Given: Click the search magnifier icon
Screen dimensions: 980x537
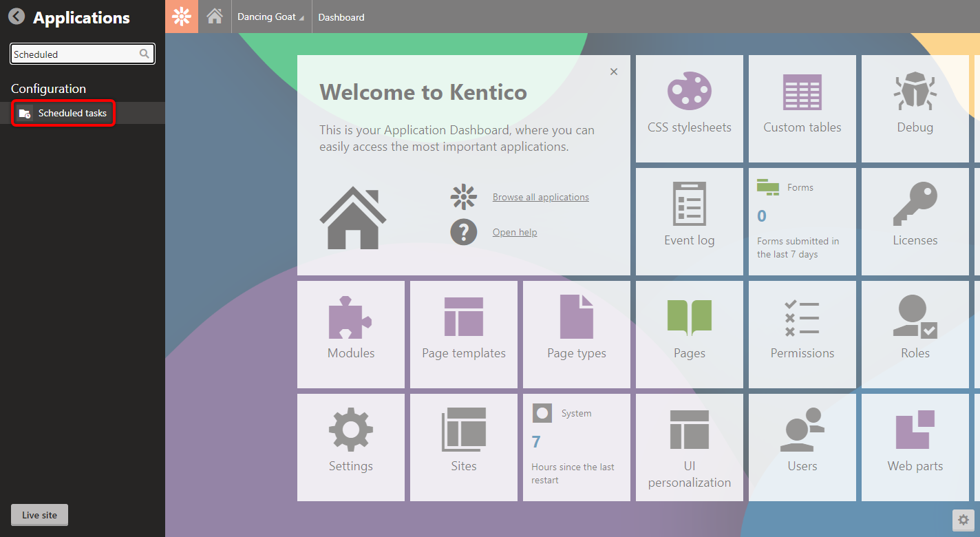Looking at the screenshot, I should tap(145, 54).
